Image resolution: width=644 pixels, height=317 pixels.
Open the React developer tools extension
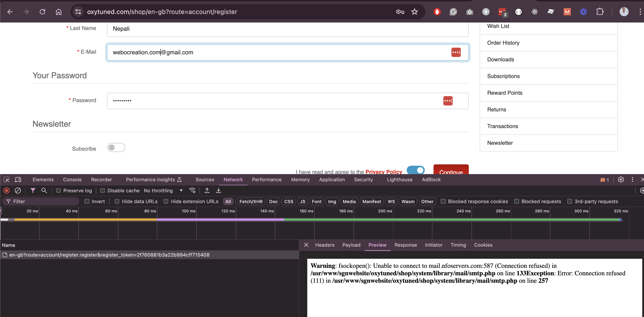coord(534,12)
